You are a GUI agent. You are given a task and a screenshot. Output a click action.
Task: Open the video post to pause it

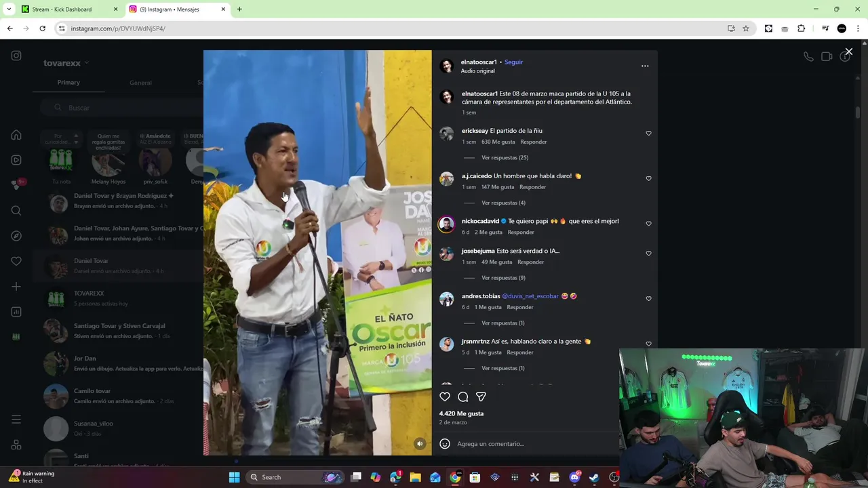click(317, 253)
